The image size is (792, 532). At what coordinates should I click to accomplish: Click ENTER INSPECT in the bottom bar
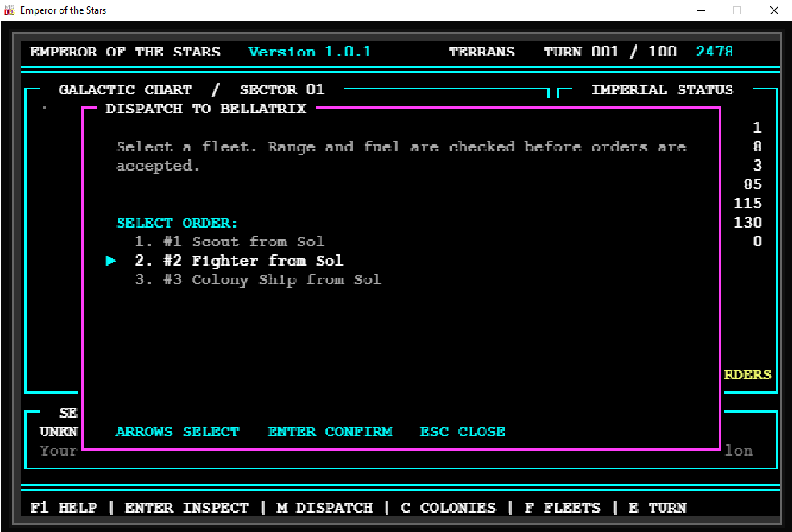point(187,507)
